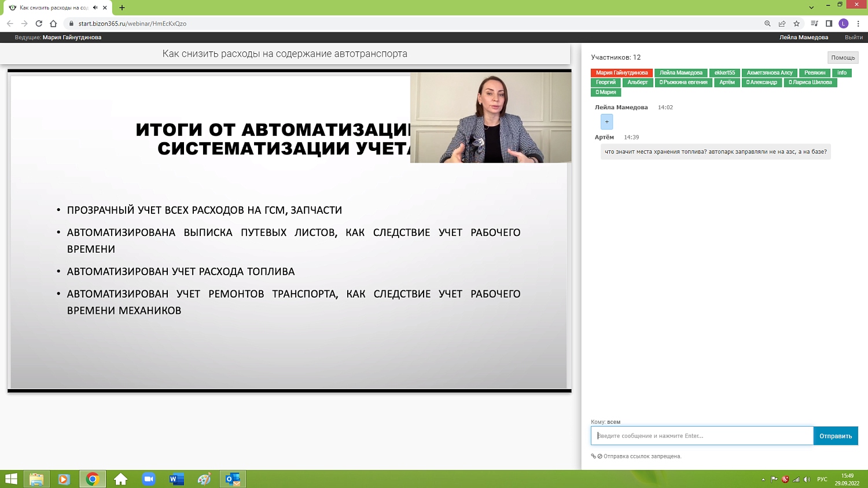Mute the webinar tab audio icon
Image resolution: width=868 pixels, height=488 pixels.
pos(95,8)
